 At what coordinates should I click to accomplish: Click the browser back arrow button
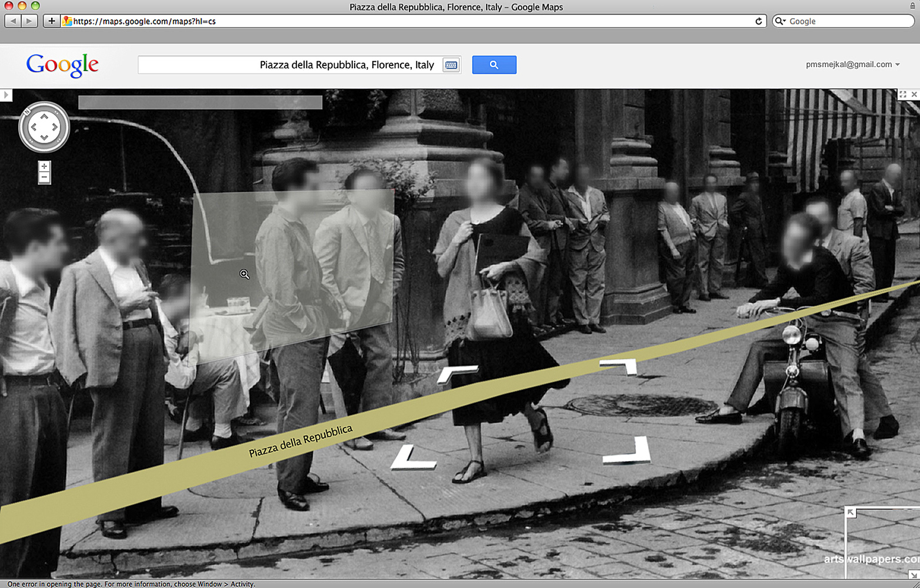click(x=13, y=21)
